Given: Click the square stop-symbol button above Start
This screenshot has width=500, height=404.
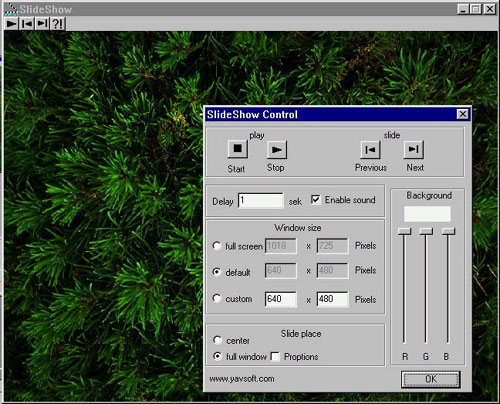Looking at the screenshot, I should (x=238, y=149).
